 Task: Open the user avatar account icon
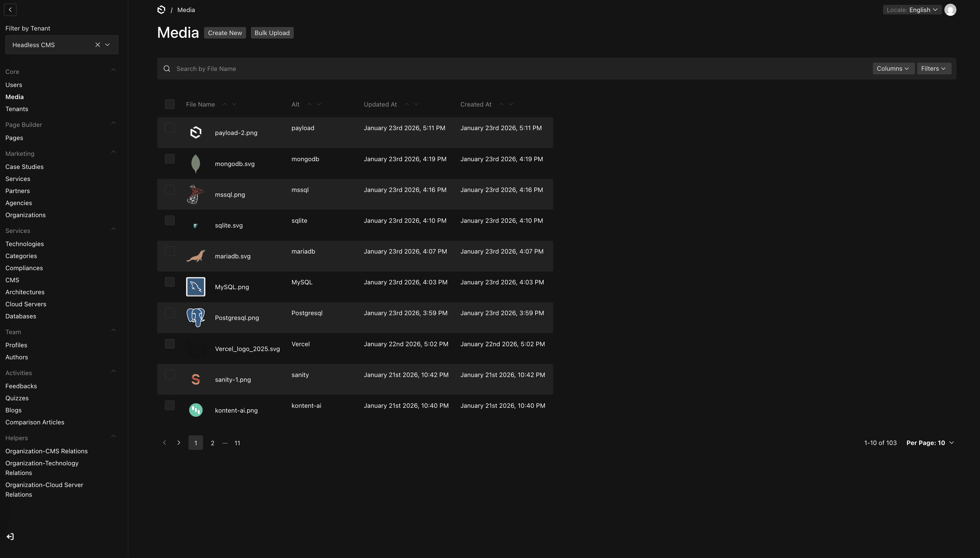tap(950, 10)
